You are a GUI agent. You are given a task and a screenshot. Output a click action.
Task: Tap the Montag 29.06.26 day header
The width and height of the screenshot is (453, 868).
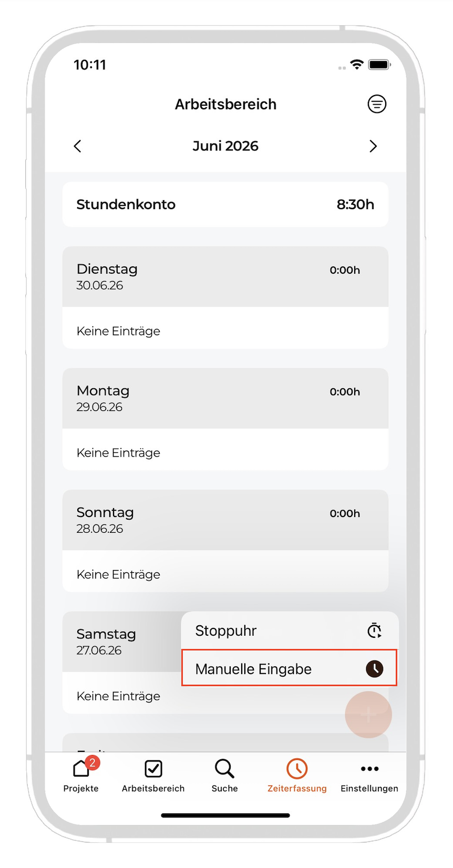click(225, 398)
